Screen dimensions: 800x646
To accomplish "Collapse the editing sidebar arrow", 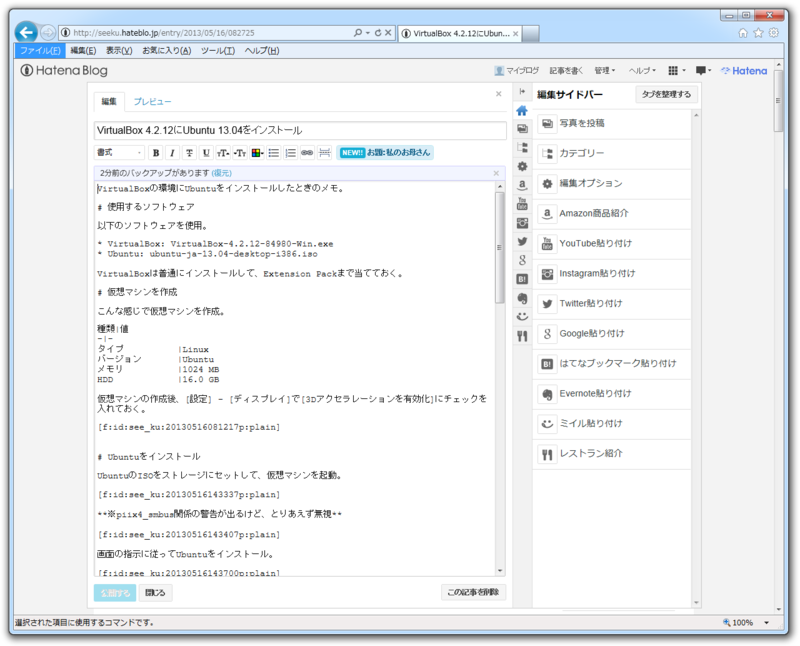I will [x=522, y=91].
